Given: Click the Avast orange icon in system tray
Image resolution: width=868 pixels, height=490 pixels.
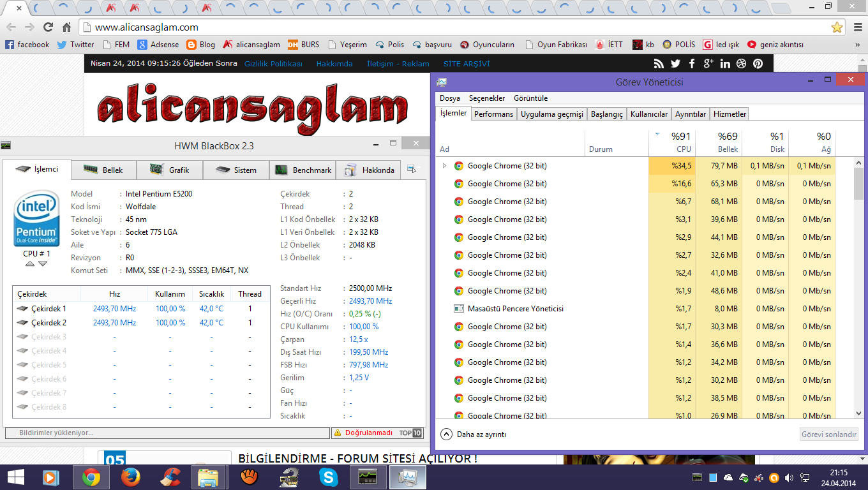Looking at the screenshot, I should click(x=774, y=478).
